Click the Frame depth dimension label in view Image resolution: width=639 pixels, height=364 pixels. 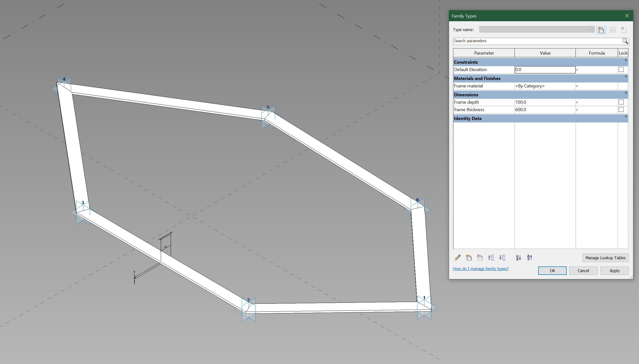coord(134,278)
